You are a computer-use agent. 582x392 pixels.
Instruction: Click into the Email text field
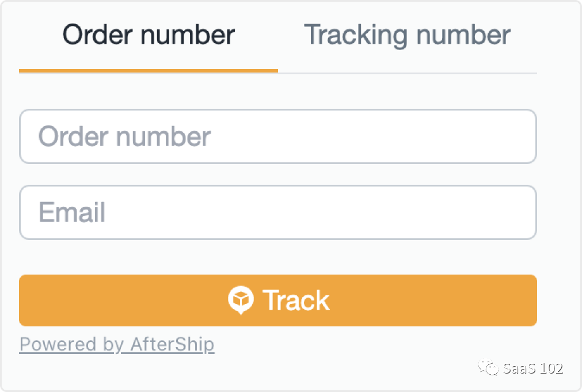(x=278, y=212)
